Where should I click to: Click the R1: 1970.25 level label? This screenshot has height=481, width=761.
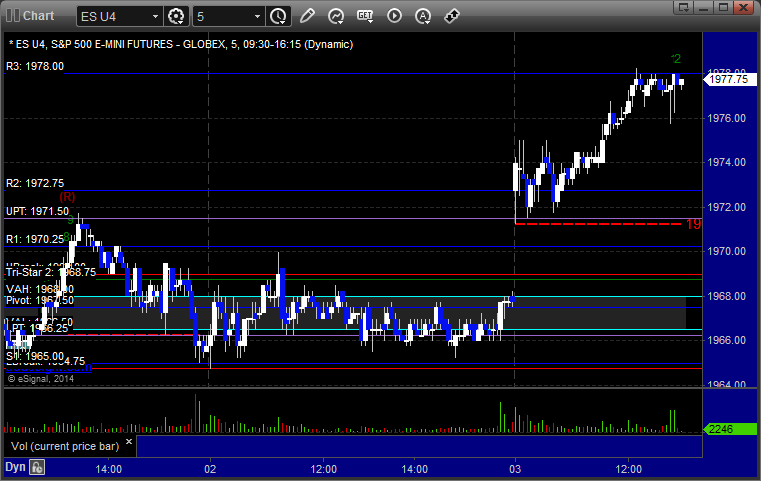(x=35, y=239)
